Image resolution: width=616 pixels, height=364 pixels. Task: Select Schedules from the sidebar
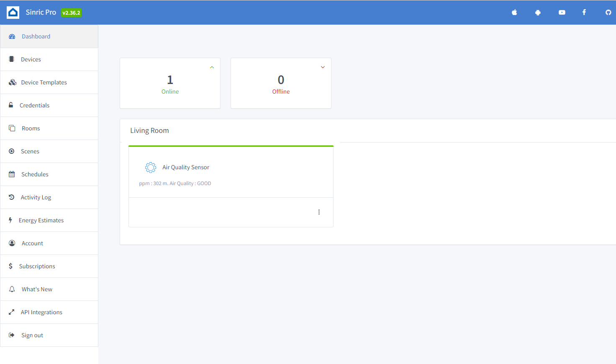(x=35, y=174)
